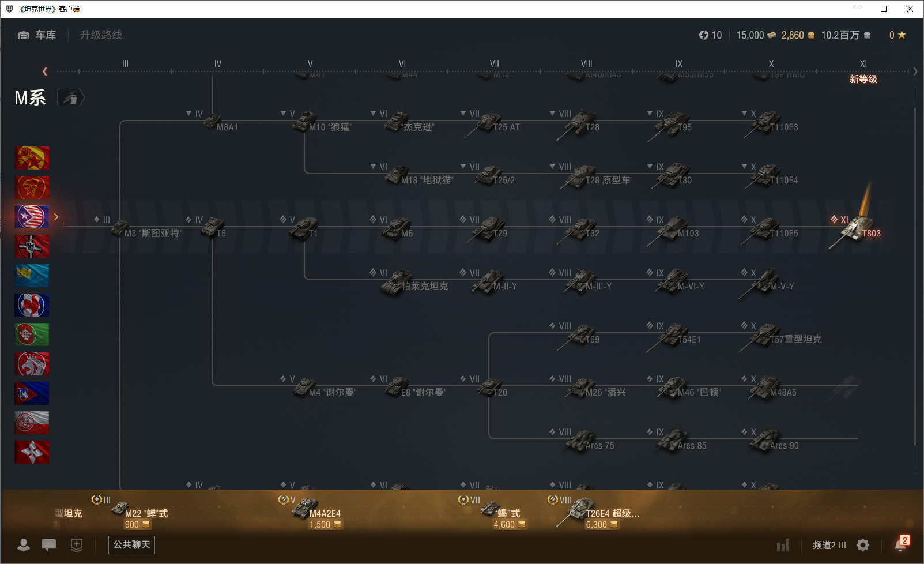The width and height of the screenshot is (924, 564).
Task: Open the notification bell with badge 2
Action: point(901,544)
